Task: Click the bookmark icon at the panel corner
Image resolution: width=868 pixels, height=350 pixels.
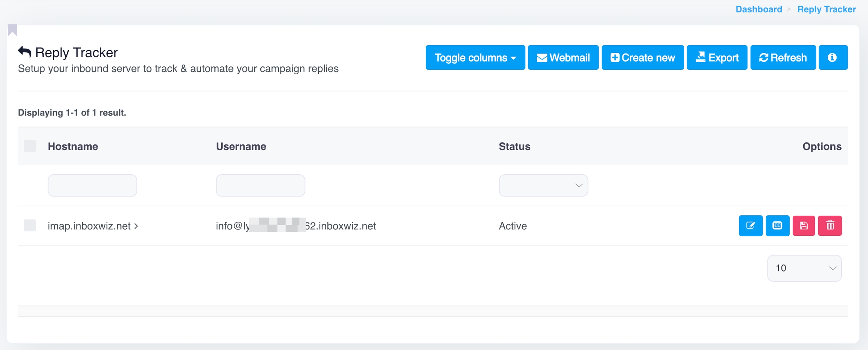Action: pos(12,30)
